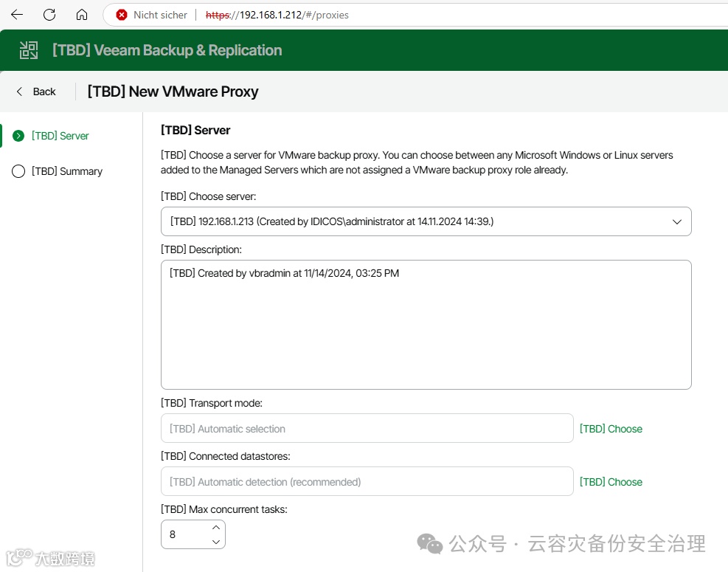Click the Nicht sicher security label

click(160, 15)
